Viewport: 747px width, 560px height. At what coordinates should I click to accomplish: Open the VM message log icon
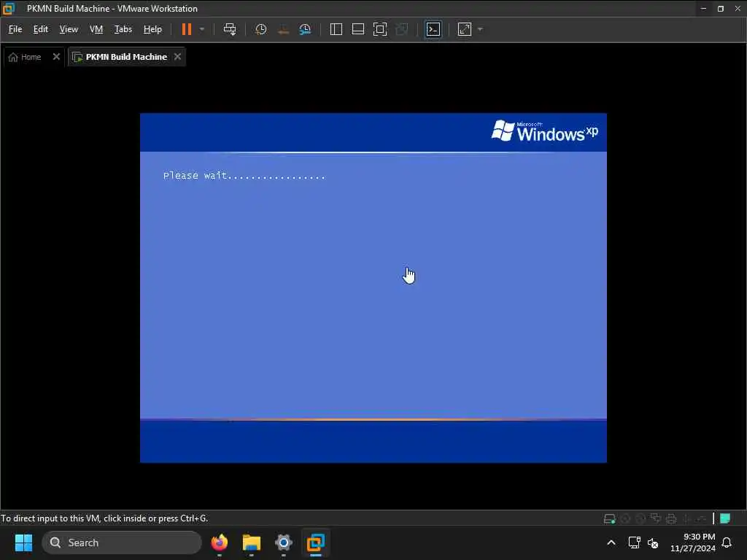click(x=725, y=518)
